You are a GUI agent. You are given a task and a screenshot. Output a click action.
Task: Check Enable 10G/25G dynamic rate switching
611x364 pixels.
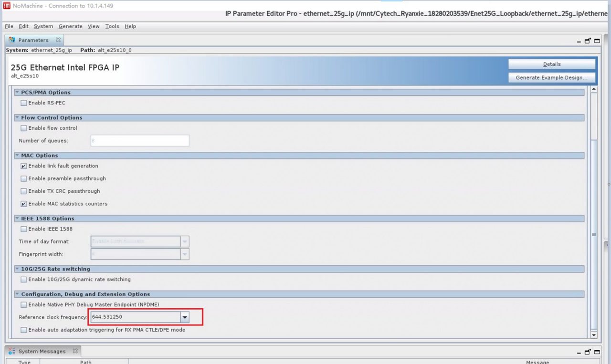point(24,280)
